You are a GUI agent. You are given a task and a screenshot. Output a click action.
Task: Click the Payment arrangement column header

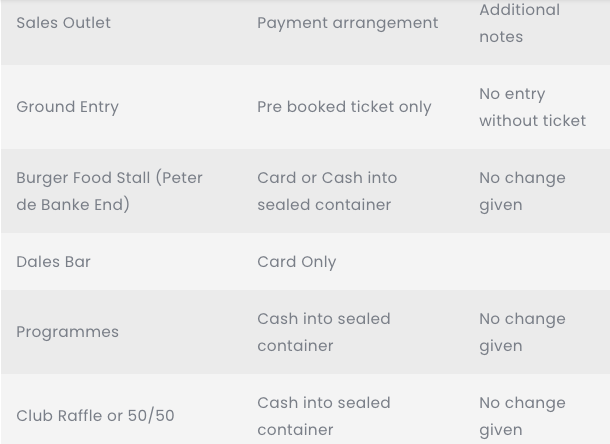pos(347,23)
